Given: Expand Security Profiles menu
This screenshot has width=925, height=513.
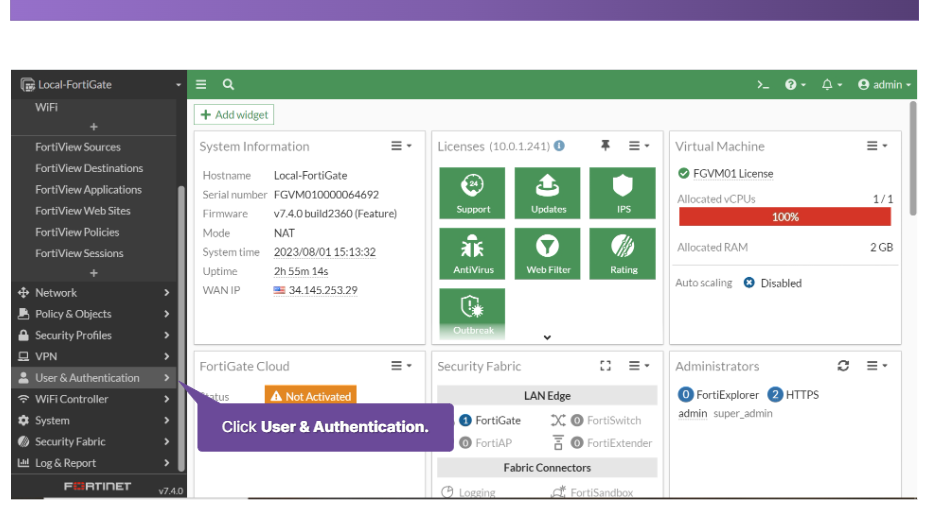Looking at the screenshot, I should tap(94, 335).
